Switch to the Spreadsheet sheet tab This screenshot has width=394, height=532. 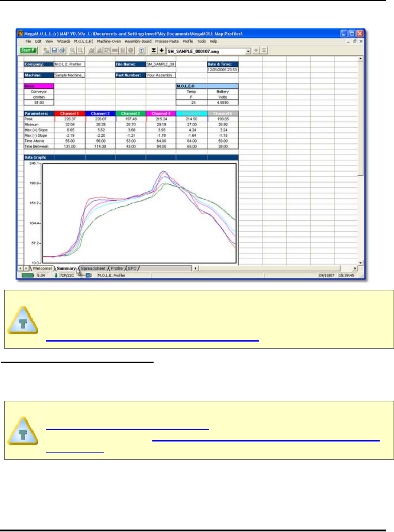click(93, 269)
